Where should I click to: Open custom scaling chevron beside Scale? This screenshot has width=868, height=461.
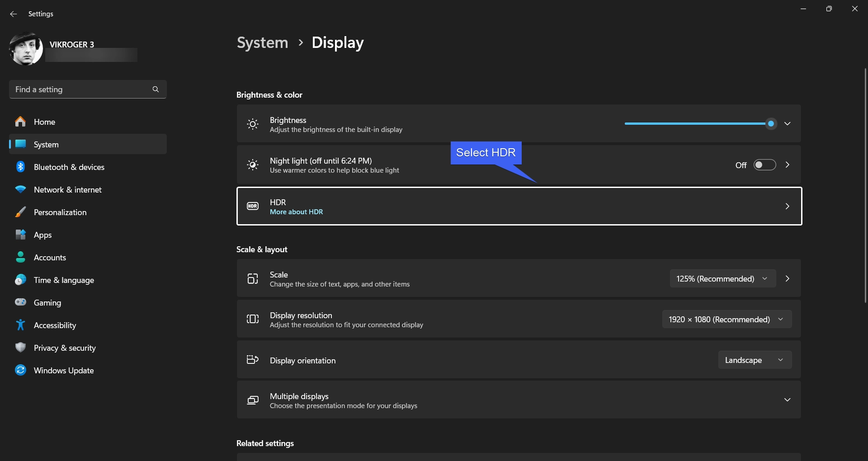(x=787, y=278)
